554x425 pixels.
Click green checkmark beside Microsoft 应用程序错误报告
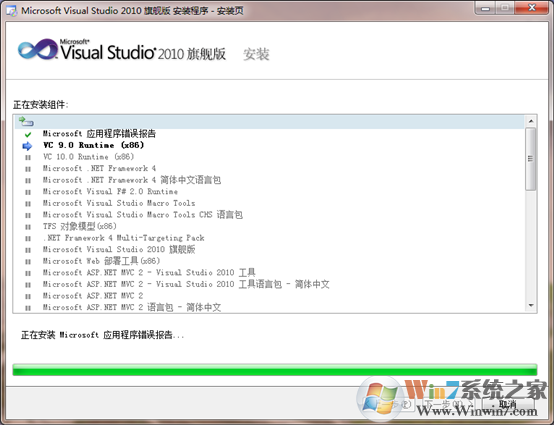(28, 134)
